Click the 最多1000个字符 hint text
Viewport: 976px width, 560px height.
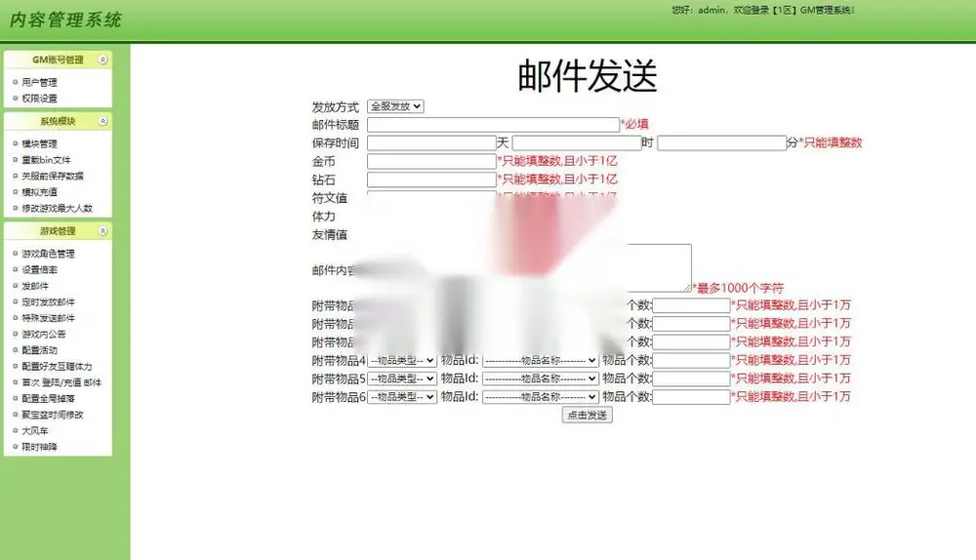(738, 288)
